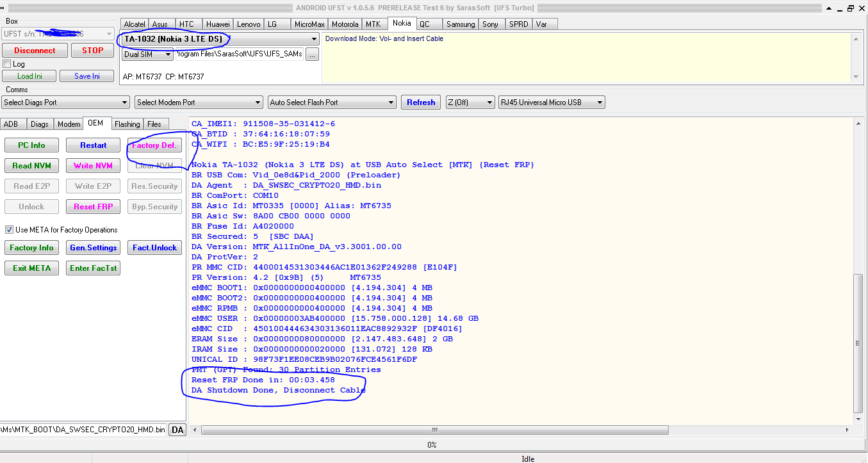Click the Restart button
The height and width of the screenshot is (463, 868).
[x=94, y=145]
